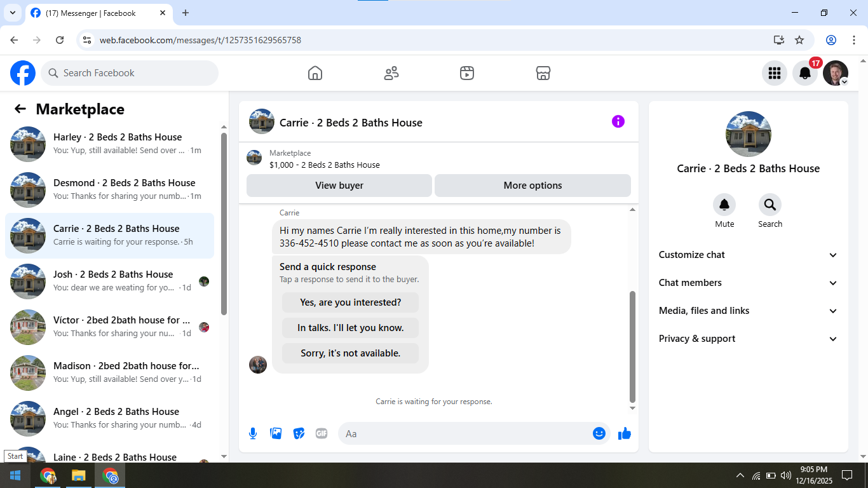Install app icon in address bar
Viewport: 868px width, 488px height.
tap(779, 40)
